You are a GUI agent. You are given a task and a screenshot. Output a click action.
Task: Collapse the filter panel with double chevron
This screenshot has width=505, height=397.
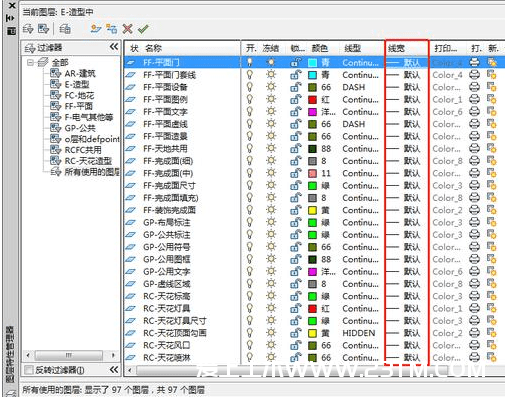[x=114, y=47]
